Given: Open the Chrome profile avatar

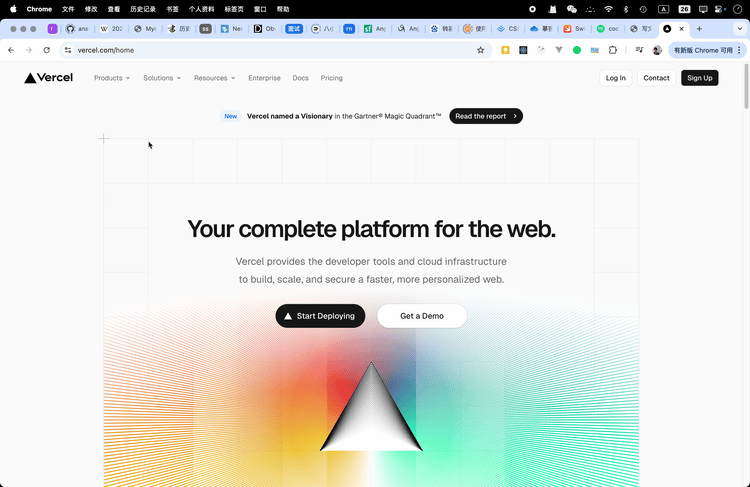Looking at the screenshot, I should (657, 50).
